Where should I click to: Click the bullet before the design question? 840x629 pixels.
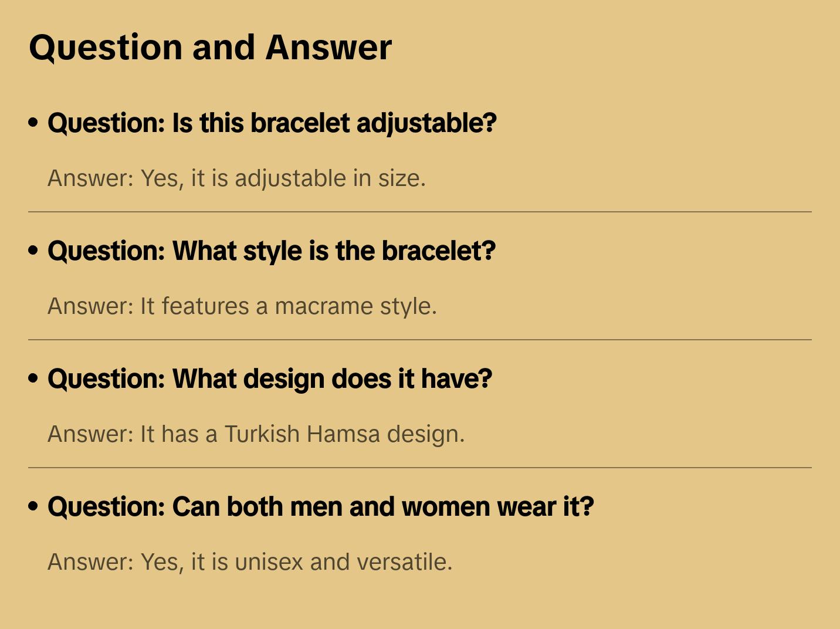[x=33, y=378]
